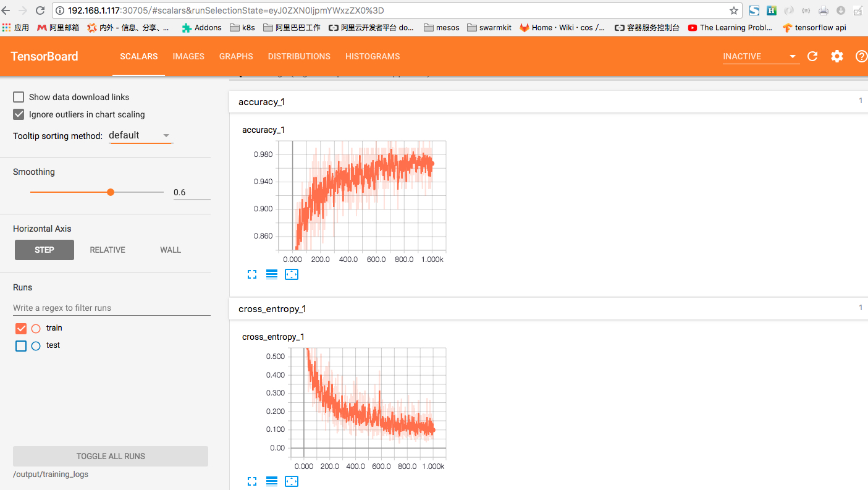Image resolution: width=868 pixels, height=490 pixels.
Task: Uncheck the train run checkbox
Action: coord(21,329)
